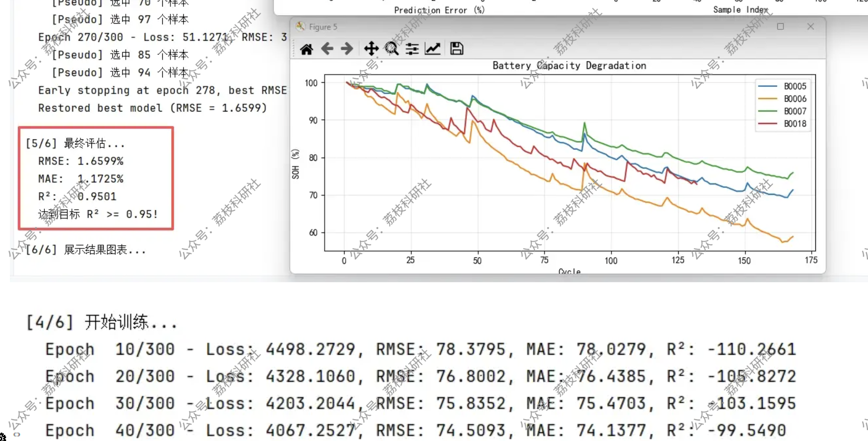Viewport: 868px width, 441px height.
Task: Click the '[Pseudo] 选中 94 个样本' line
Action: (x=120, y=72)
